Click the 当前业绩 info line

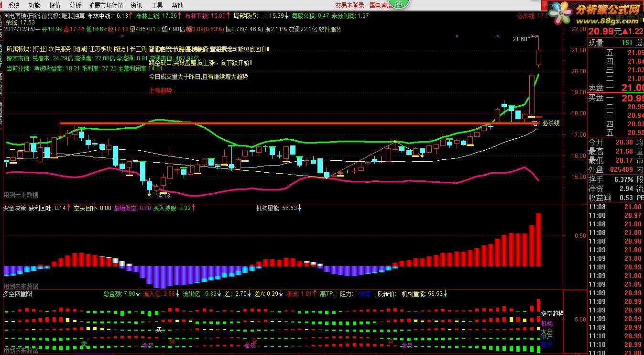84,69
